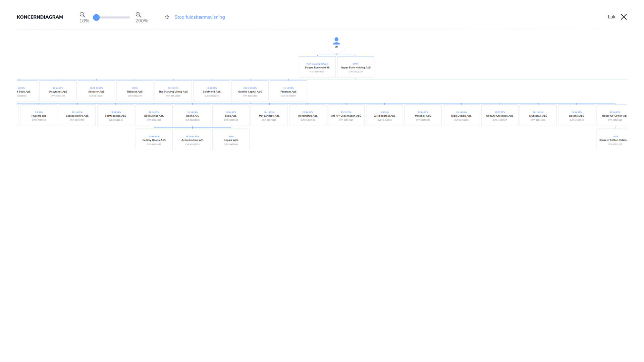Open the Gopark ApS card
The image size is (644, 362).
(x=231, y=139)
